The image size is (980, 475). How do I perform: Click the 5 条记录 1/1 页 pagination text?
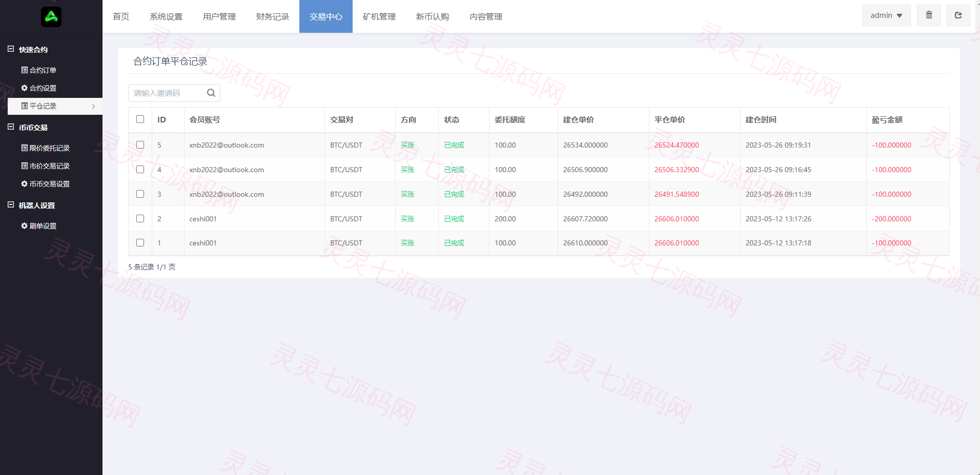pos(152,267)
